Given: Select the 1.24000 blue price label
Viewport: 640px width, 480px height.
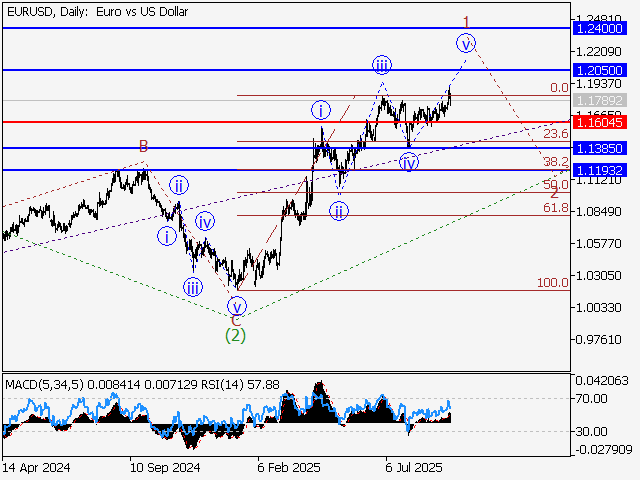Looking at the screenshot, I should [600, 31].
